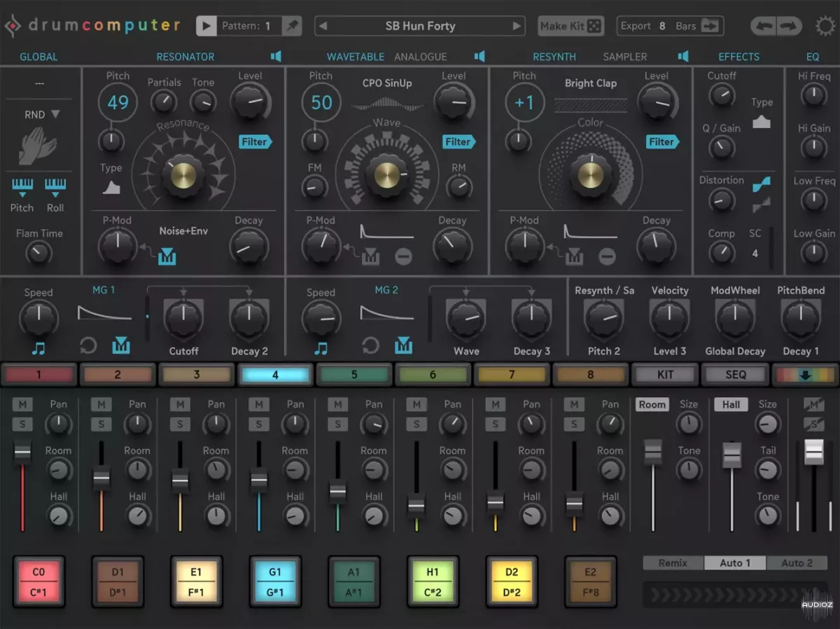Go to next preset with right arrow

click(517, 27)
